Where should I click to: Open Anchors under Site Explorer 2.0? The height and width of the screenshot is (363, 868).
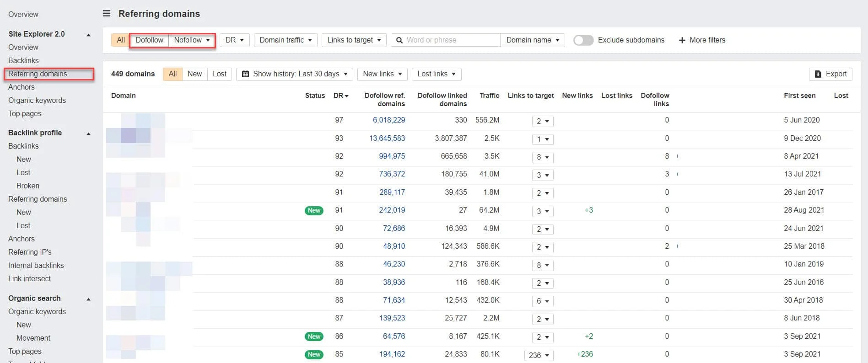[22, 87]
